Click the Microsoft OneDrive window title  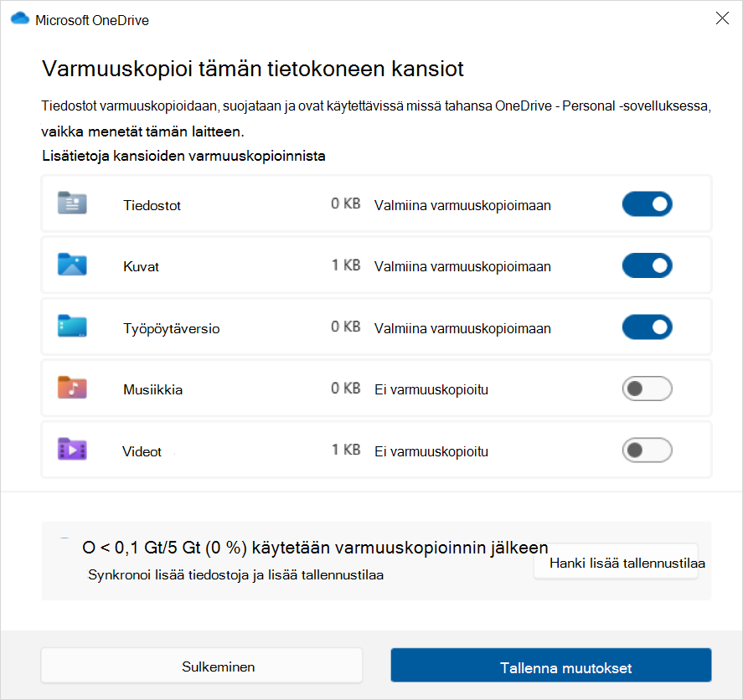92,20
